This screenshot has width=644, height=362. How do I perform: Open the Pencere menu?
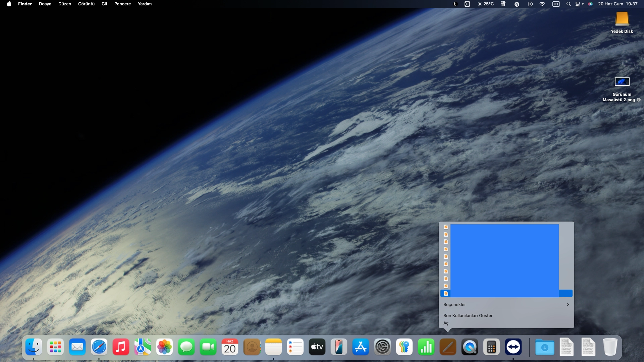coord(122,4)
